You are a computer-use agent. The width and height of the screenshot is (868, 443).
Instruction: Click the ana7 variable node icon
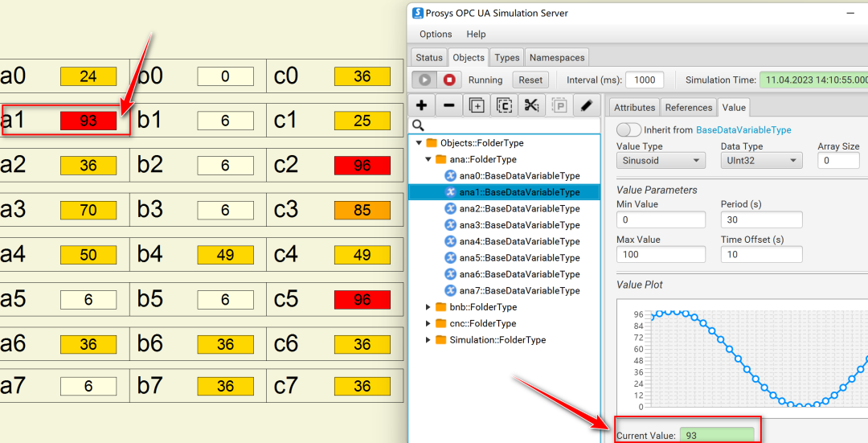click(x=451, y=290)
